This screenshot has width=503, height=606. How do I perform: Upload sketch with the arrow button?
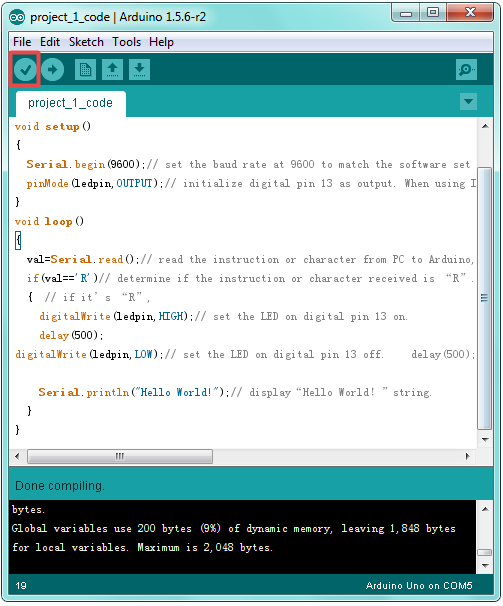[x=52, y=70]
